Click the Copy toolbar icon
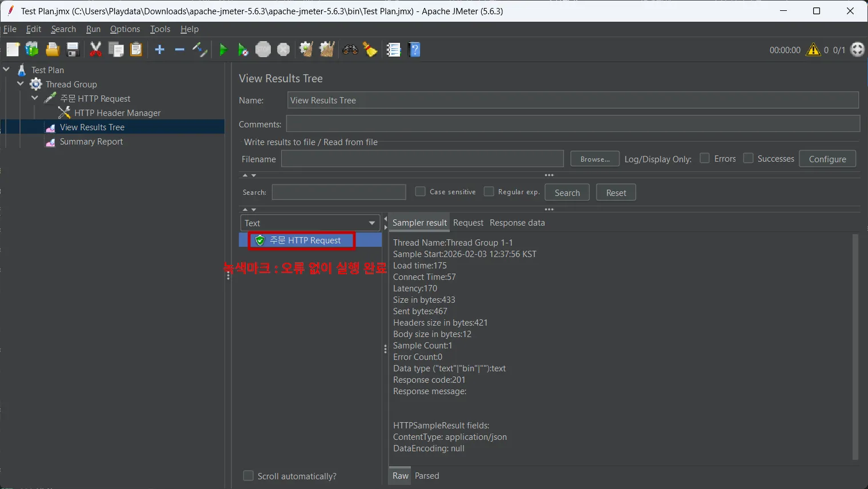The image size is (868, 489). (x=116, y=50)
